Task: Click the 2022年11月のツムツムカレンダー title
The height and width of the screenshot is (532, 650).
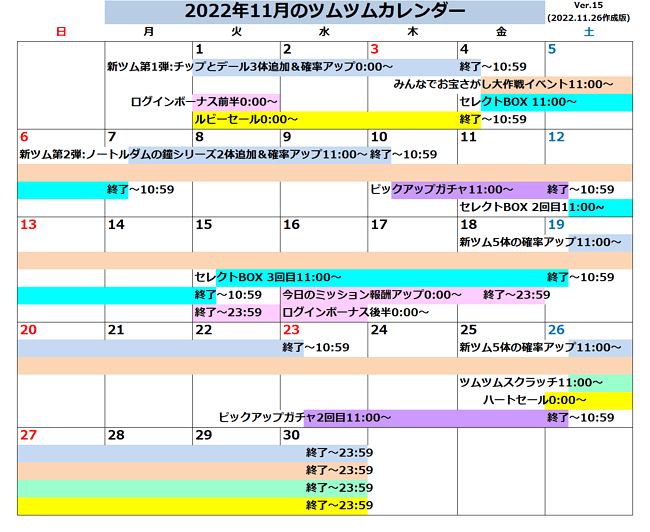Action: pyautogui.click(x=325, y=12)
